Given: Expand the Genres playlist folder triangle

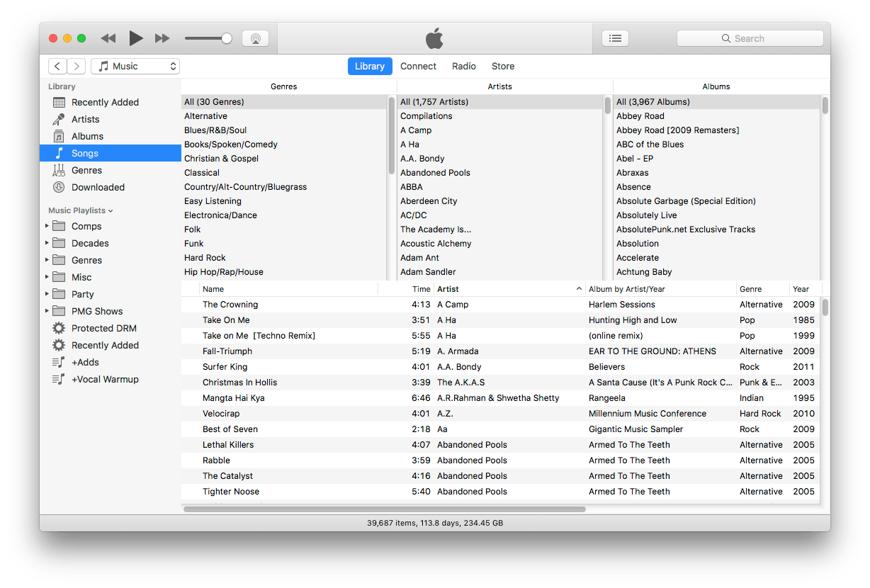Looking at the screenshot, I should [x=47, y=260].
